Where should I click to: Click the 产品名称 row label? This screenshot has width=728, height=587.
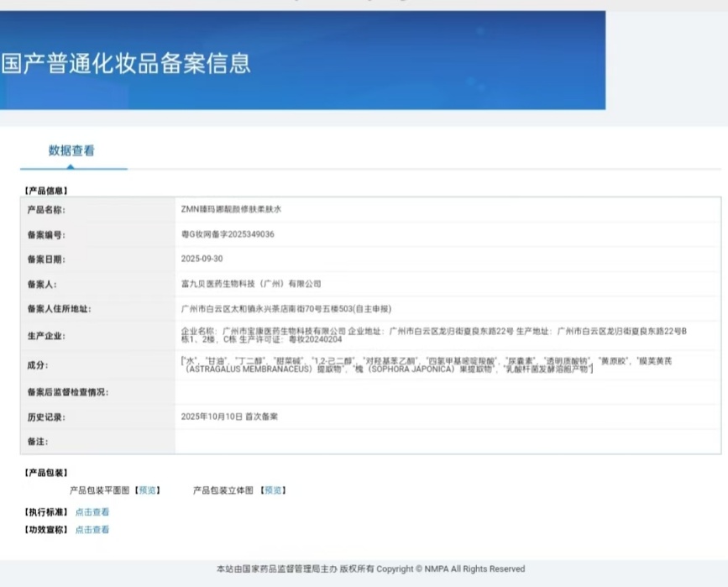click(46, 210)
